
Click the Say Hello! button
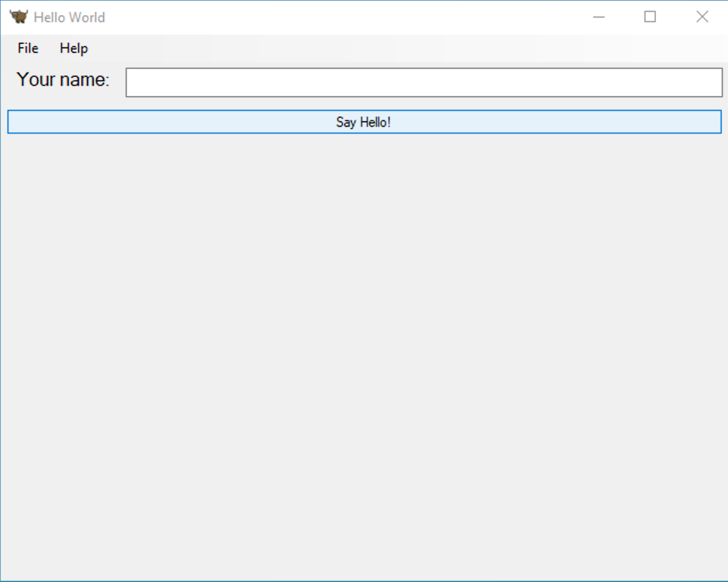[365, 122]
